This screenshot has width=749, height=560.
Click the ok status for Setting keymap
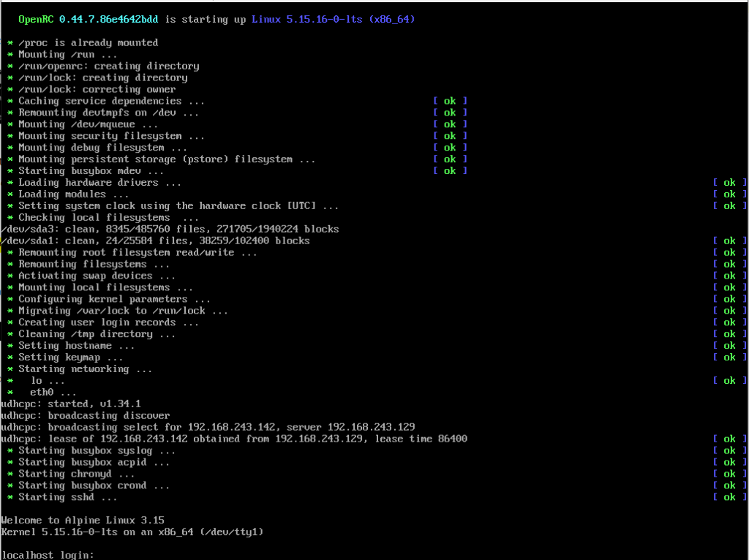click(x=729, y=357)
